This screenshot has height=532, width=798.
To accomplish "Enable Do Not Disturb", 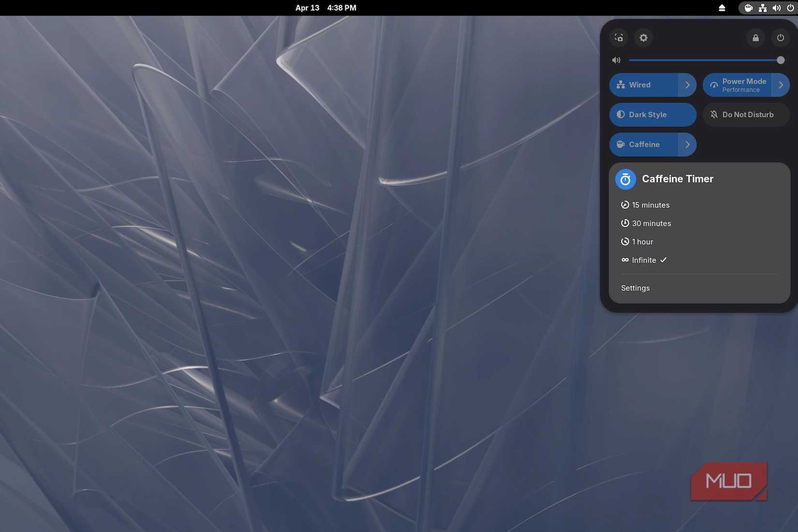I will click(746, 115).
